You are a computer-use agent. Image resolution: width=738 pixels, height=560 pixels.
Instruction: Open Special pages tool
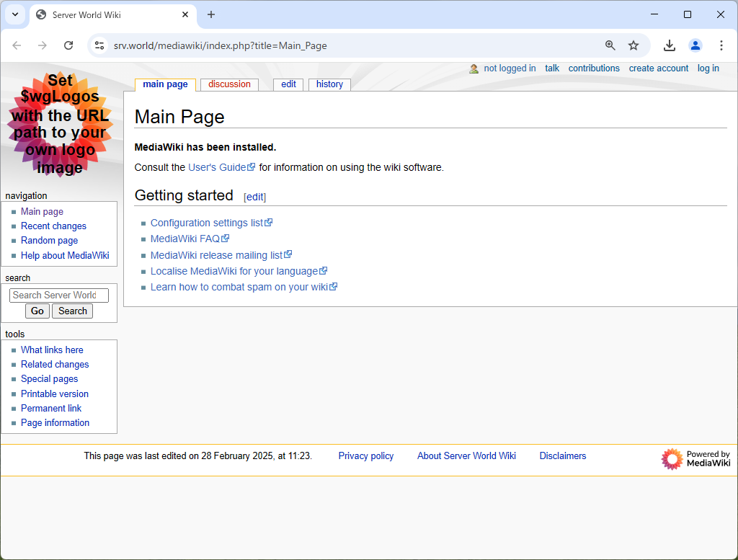[x=50, y=379]
